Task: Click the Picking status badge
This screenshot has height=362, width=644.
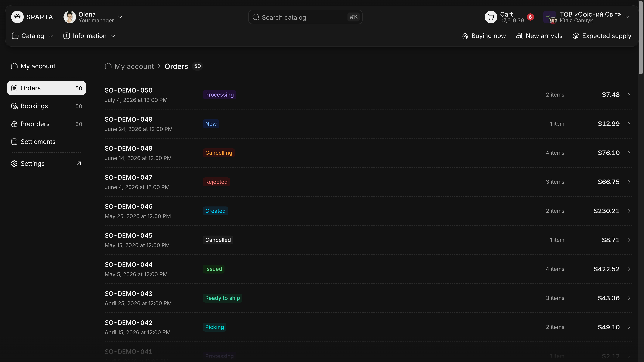Action: coord(215,327)
